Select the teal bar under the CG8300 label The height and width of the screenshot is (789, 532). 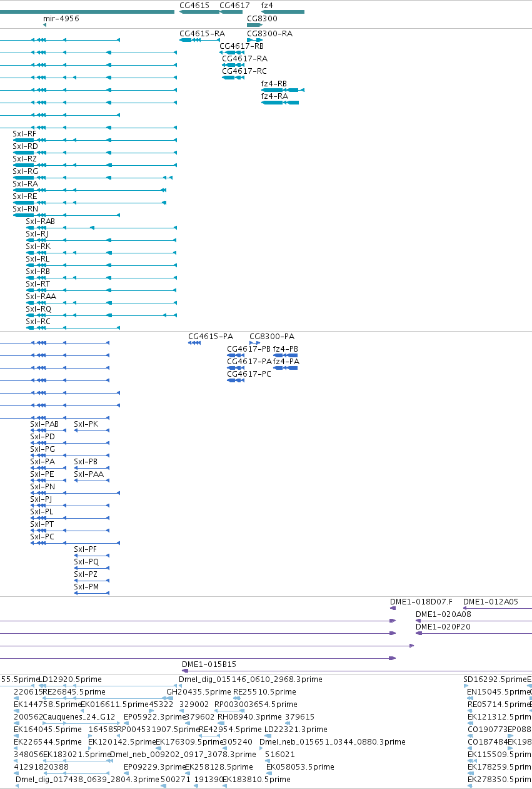coord(254,25)
